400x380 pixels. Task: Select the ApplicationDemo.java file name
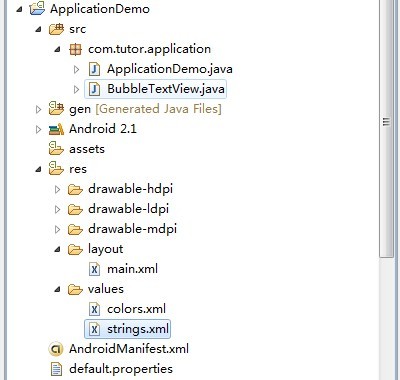pos(170,69)
